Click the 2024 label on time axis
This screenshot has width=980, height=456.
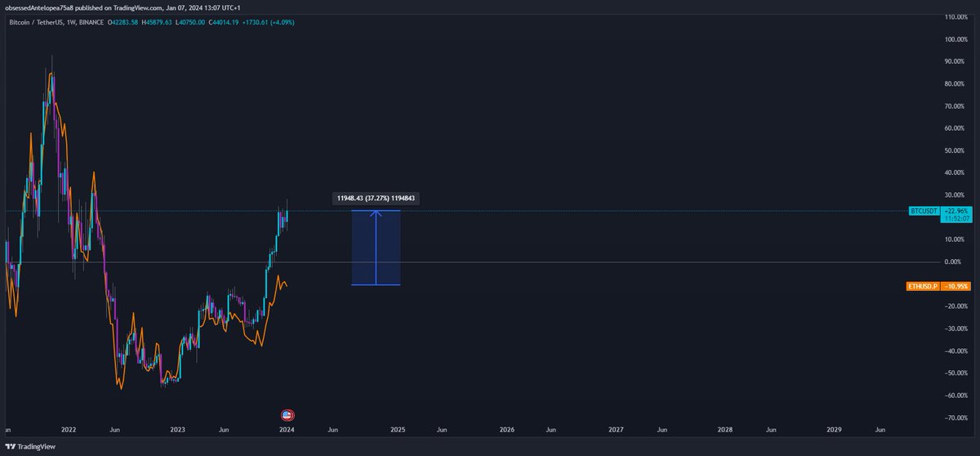(x=287, y=429)
